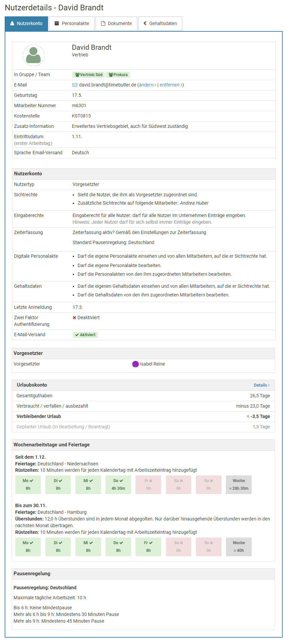Viewport: 289px width, 644px height.
Task: Click the red X Deaktiviert icon
Action: tap(74, 318)
